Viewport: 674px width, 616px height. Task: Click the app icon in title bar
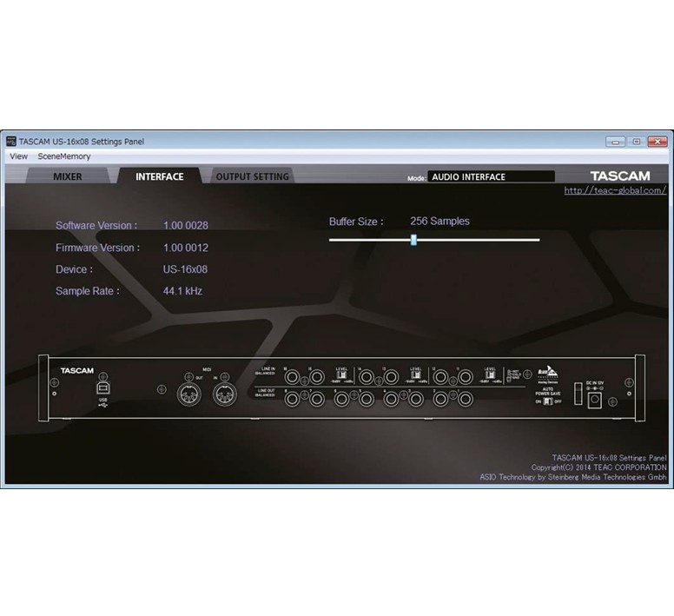[x=10, y=142]
